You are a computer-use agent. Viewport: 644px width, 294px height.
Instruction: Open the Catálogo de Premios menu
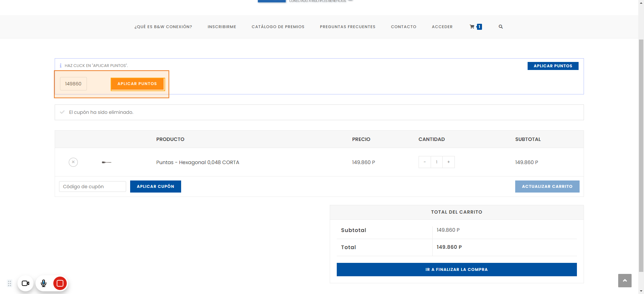278,27
